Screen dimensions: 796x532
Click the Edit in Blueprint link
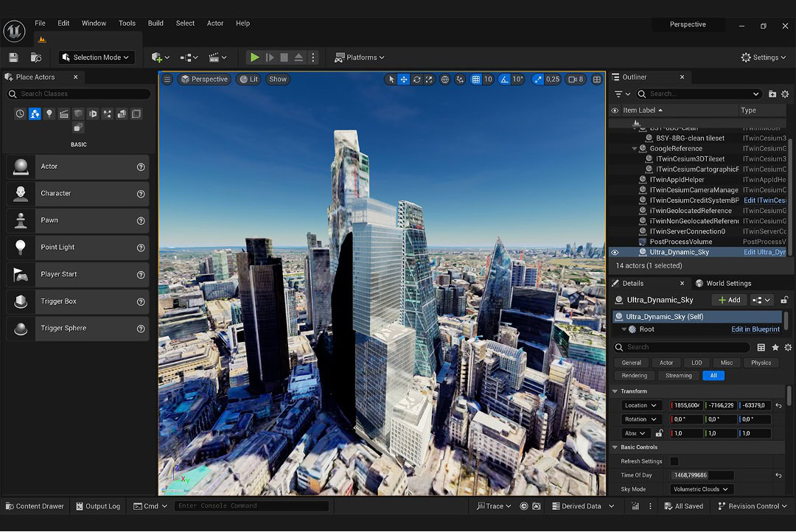tap(755, 329)
